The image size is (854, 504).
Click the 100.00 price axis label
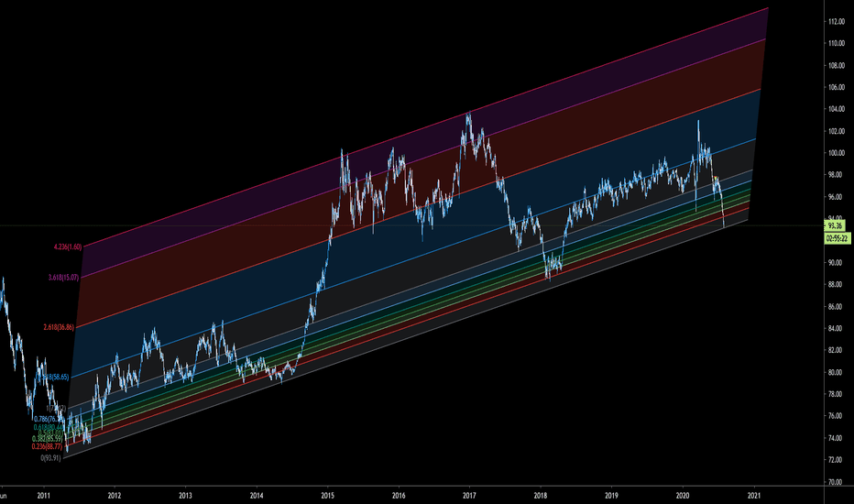coord(837,153)
